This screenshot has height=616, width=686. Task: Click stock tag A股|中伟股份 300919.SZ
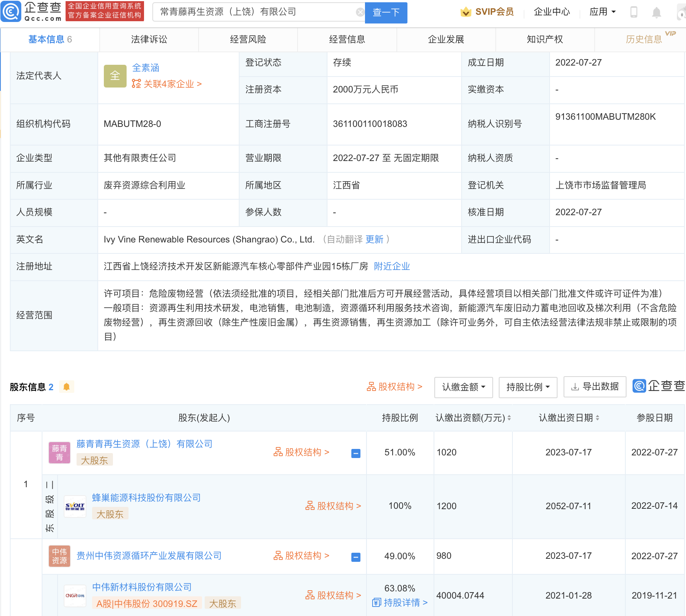(147, 603)
